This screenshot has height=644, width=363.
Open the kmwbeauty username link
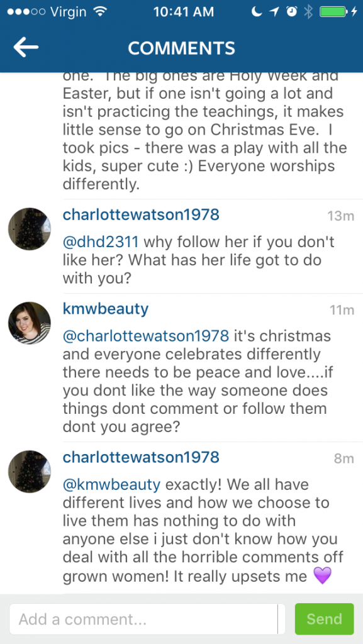tap(106, 309)
